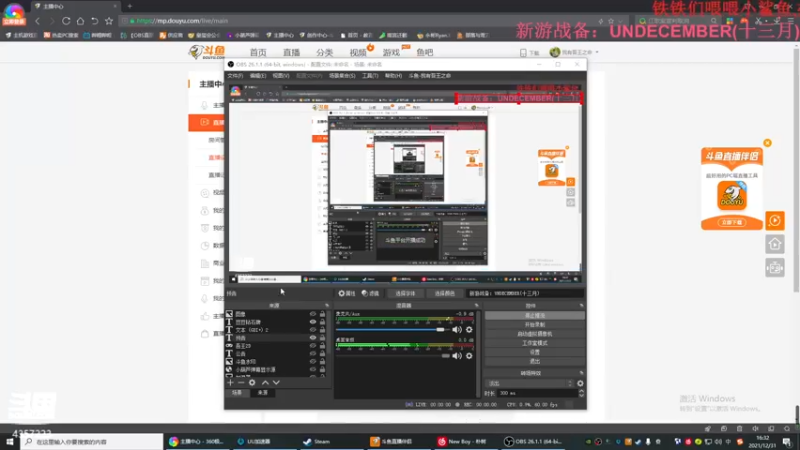The width and height of the screenshot is (800, 450).
Task: Click orange play icon on right sidebar
Action: pyautogui.click(x=775, y=221)
